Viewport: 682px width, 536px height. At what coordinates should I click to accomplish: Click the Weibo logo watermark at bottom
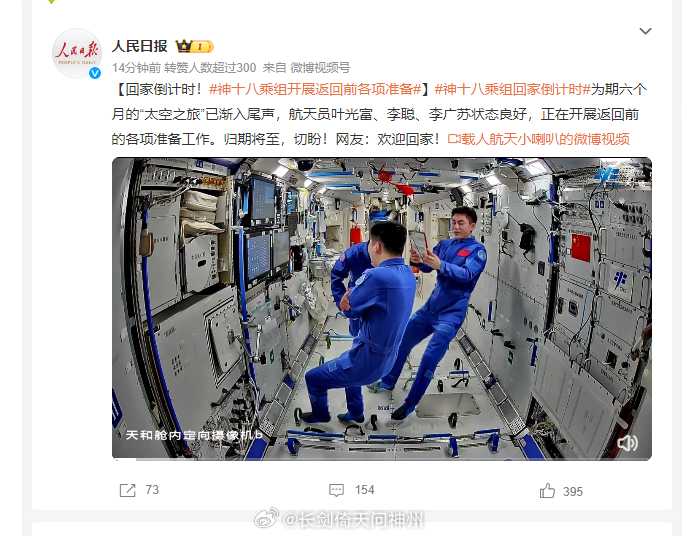(x=266, y=518)
